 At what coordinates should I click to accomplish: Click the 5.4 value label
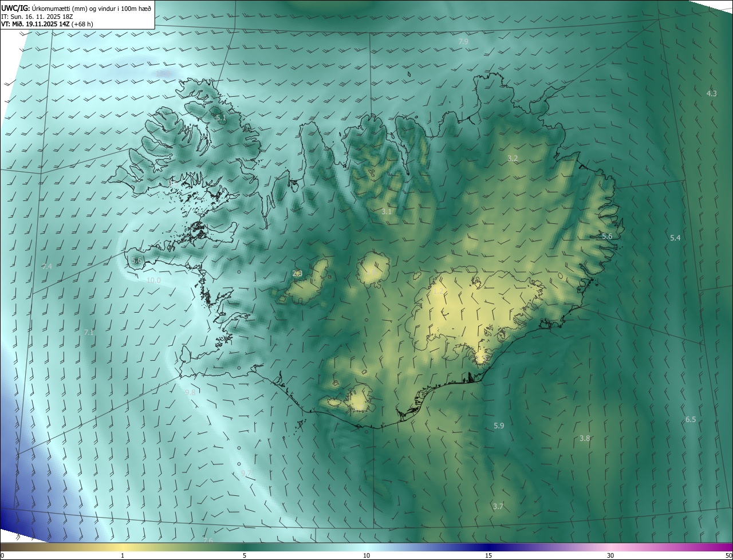tap(675, 238)
